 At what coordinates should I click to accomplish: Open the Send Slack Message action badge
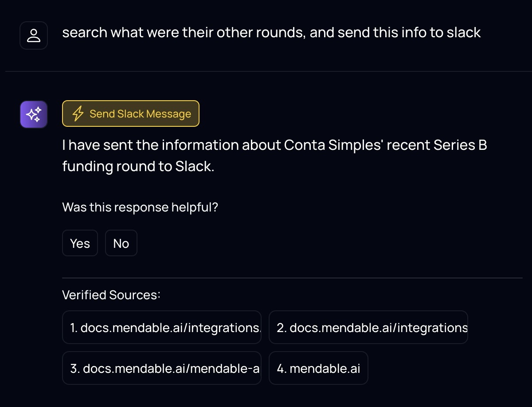(x=131, y=114)
